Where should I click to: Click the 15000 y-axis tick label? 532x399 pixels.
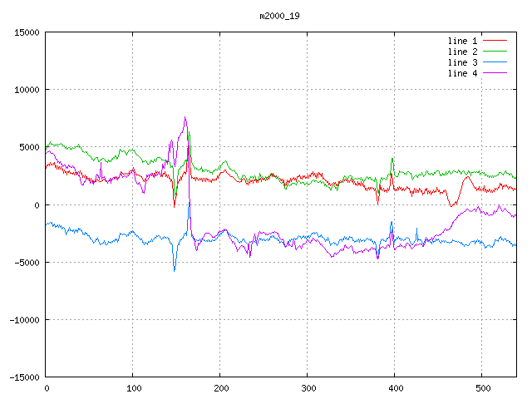(x=26, y=32)
